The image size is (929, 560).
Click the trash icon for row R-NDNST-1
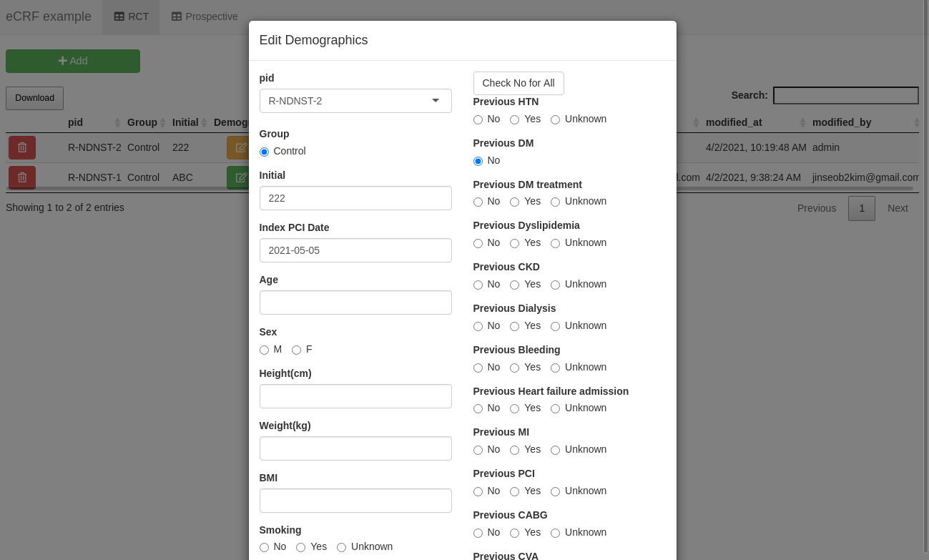[x=22, y=177]
